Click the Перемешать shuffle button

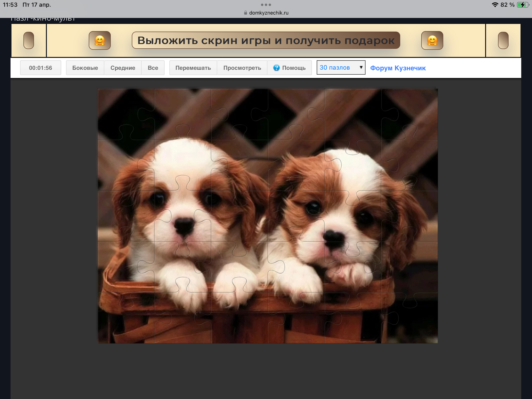[193, 68]
